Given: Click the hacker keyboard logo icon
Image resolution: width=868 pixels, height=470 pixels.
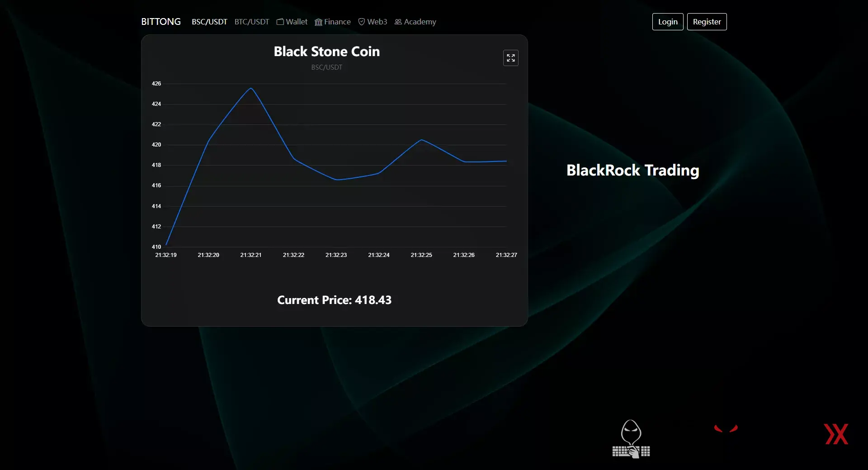Looking at the screenshot, I should coord(631,439).
